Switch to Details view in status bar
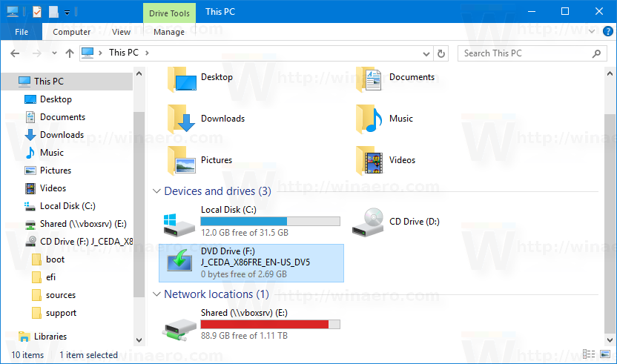 [x=589, y=354]
